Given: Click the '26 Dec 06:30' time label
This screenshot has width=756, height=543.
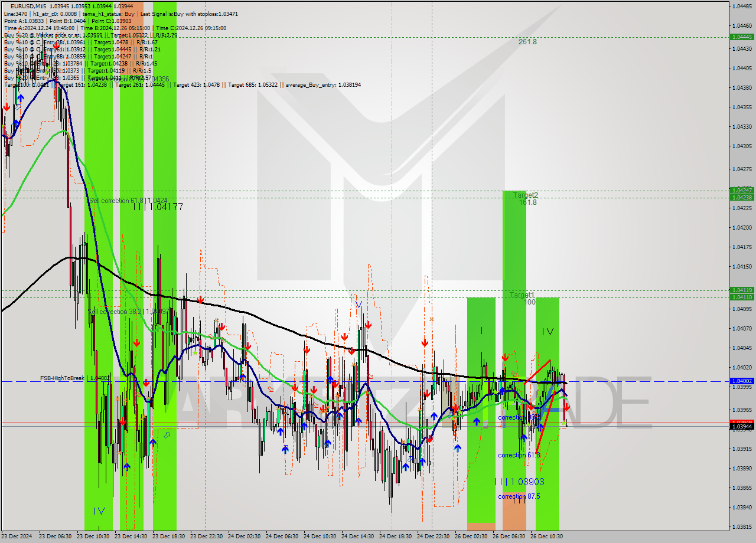Looking at the screenshot, I should coord(509,537).
